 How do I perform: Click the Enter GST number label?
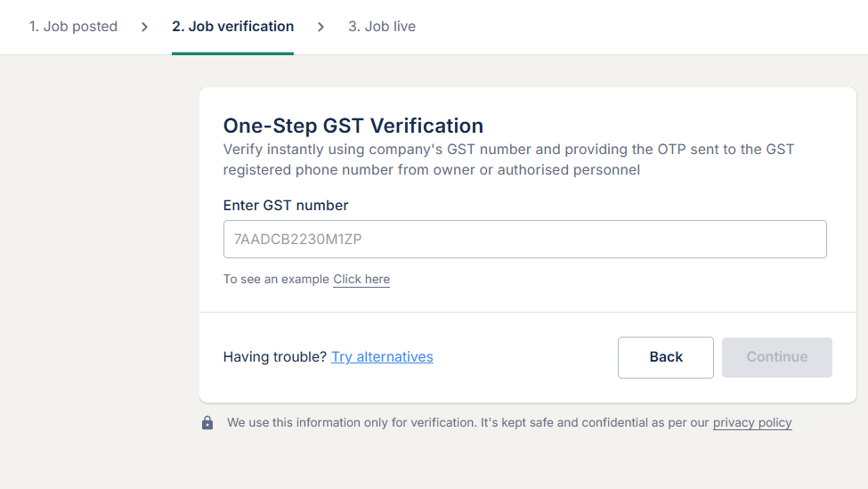point(286,206)
